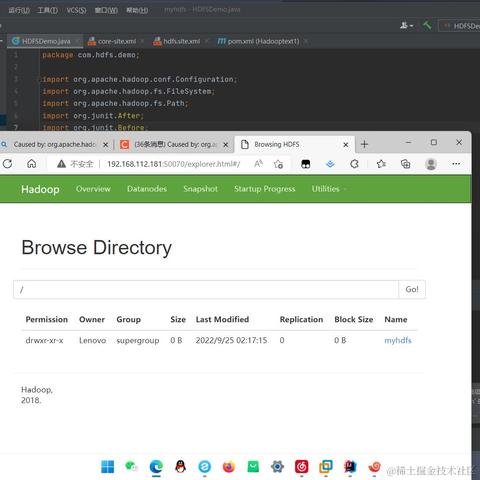Viewport: 480px width, 480px height.
Task: Select the CSDN Caused by browser tab
Action: [173, 144]
